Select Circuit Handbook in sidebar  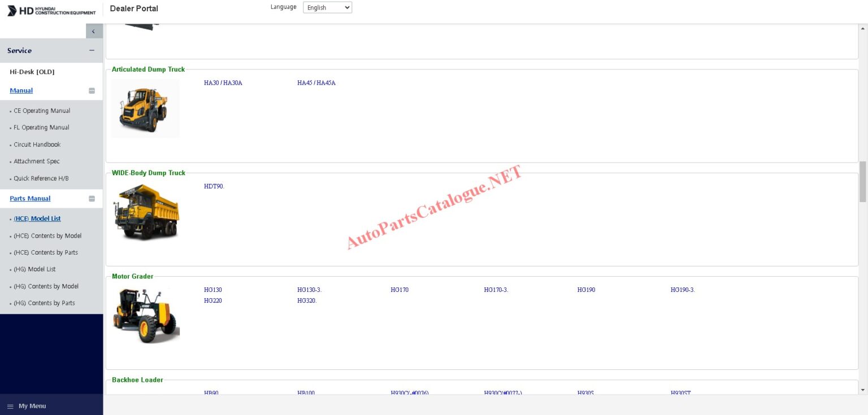37,145
